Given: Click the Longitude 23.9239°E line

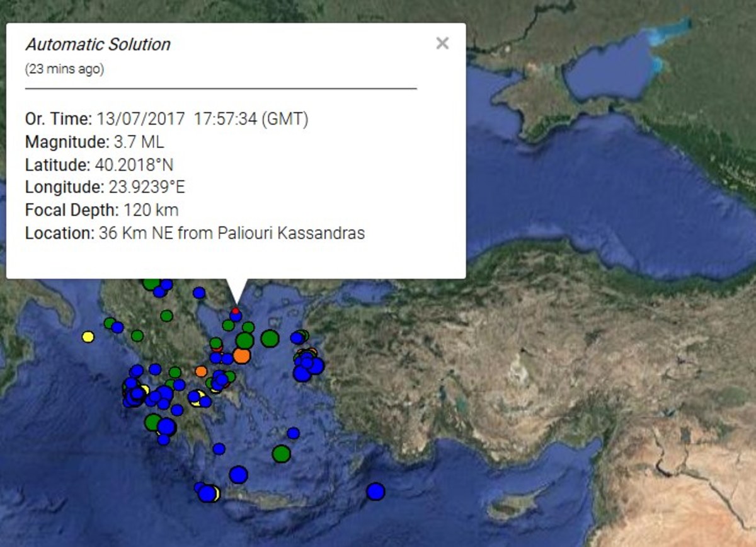Looking at the screenshot, I should coord(105,187).
